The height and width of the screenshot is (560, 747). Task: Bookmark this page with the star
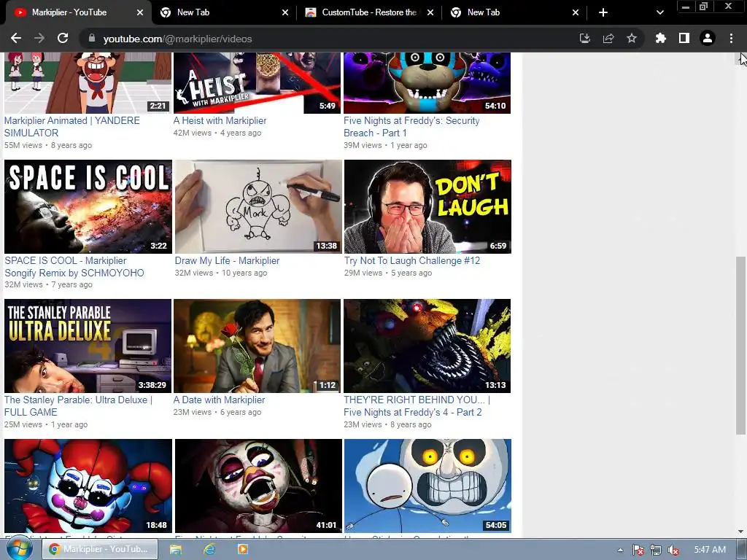pyautogui.click(x=632, y=39)
